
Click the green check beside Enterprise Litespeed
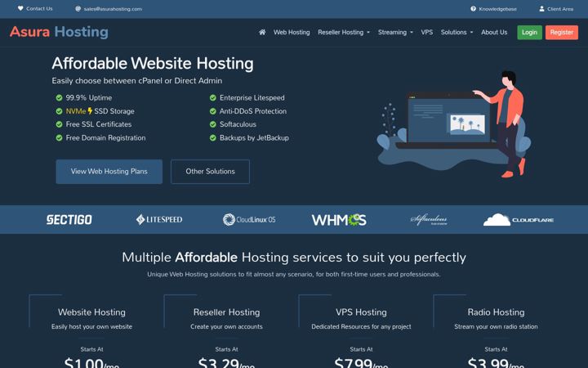(x=213, y=97)
